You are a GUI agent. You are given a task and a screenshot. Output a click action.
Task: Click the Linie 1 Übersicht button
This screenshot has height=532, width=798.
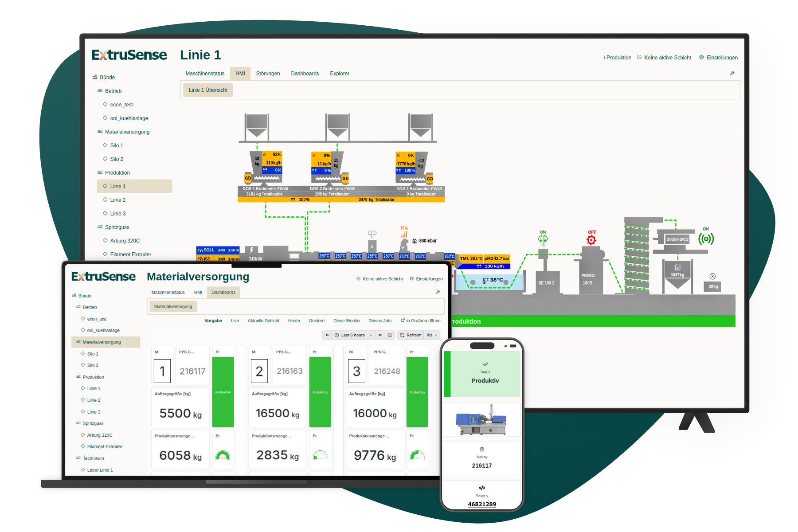coord(208,90)
